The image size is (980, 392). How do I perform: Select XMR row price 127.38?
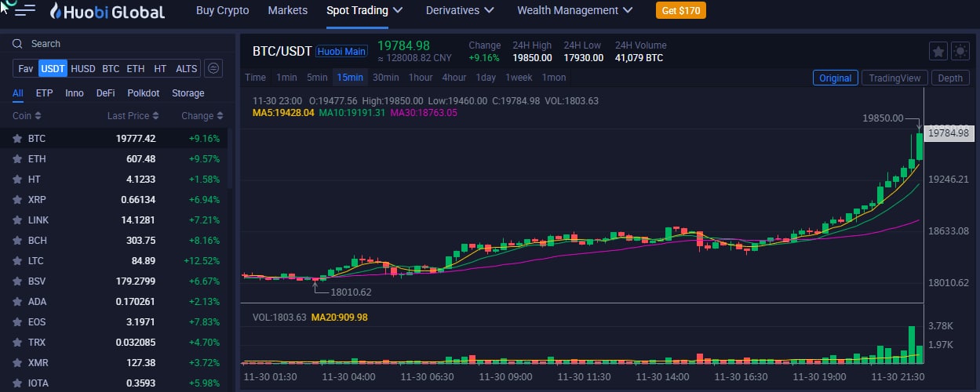(141, 362)
